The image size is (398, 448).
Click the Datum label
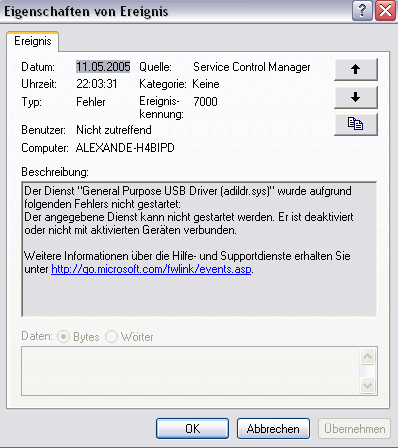[x=38, y=67]
